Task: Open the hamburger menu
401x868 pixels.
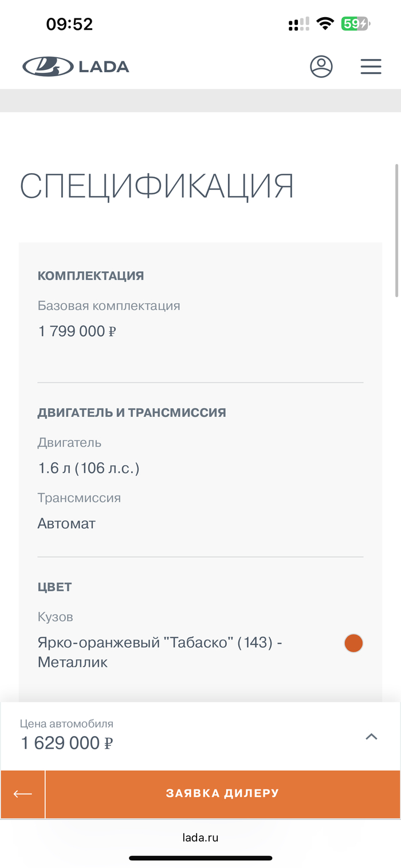Action: [x=371, y=67]
